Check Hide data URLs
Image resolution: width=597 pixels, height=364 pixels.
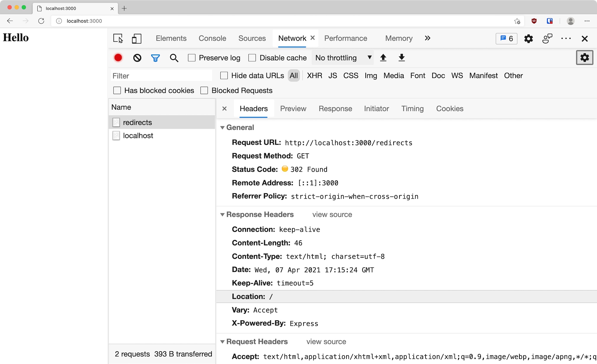[224, 75]
